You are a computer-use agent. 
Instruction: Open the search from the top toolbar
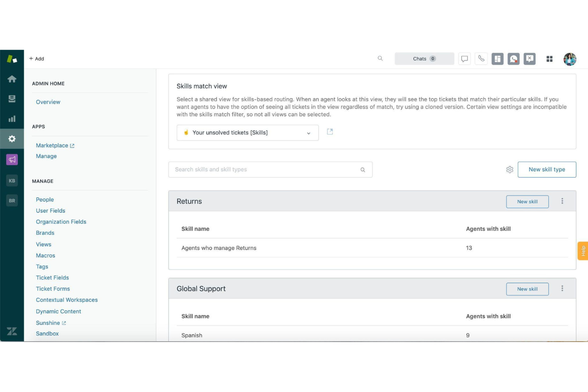380,58
